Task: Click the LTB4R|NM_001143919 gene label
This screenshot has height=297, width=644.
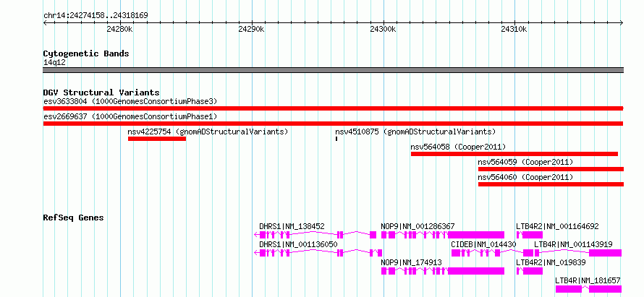Action: 573,244
